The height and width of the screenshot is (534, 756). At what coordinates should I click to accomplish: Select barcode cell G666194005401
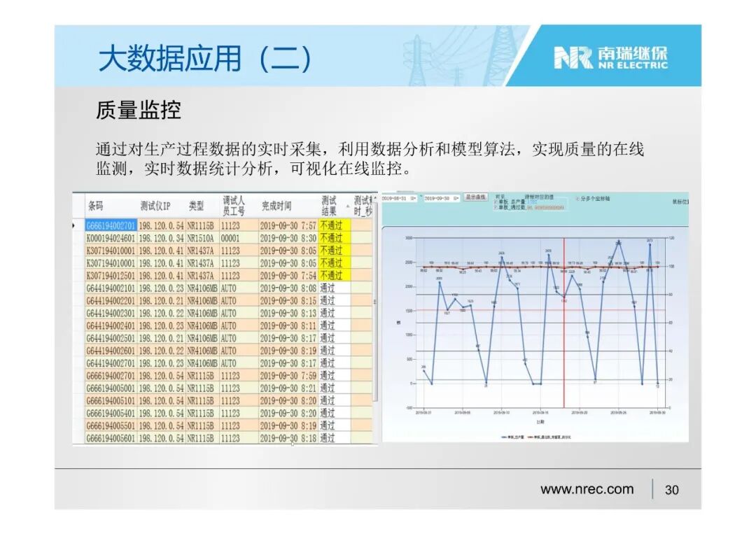click(x=111, y=414)
